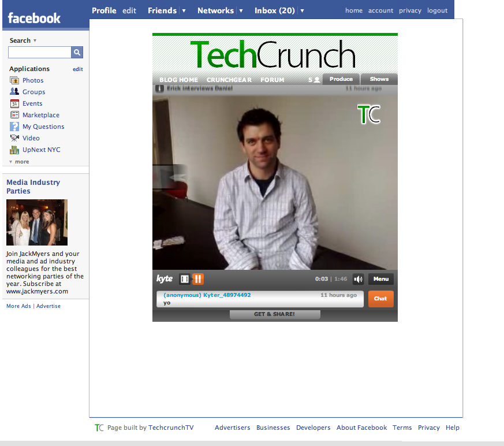This screenshot has width=504, height=446.
Task: Switch to the Produce tab
Action: pos(341,79)
